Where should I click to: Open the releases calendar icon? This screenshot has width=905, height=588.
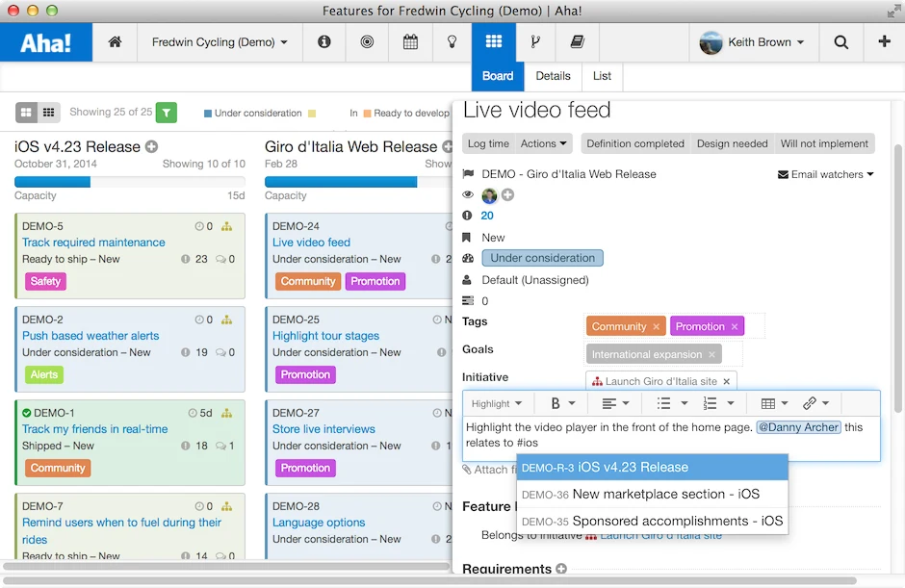click(x=410, y=41)
